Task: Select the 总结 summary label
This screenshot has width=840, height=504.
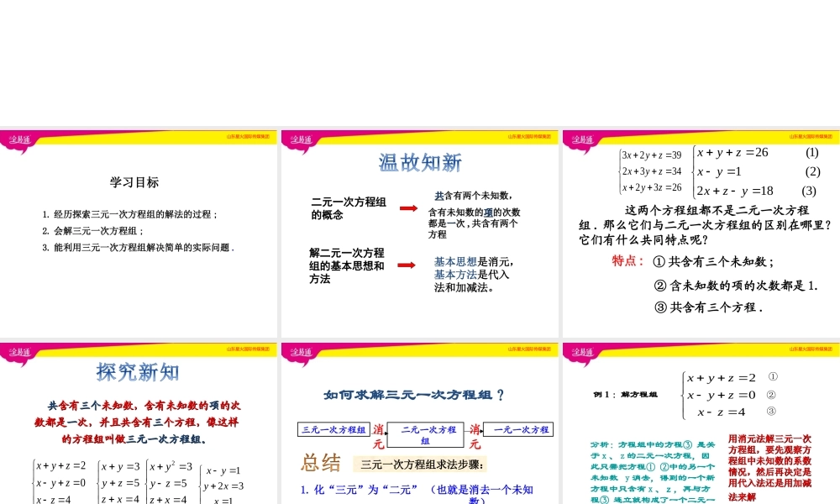Action: (322, 462)
